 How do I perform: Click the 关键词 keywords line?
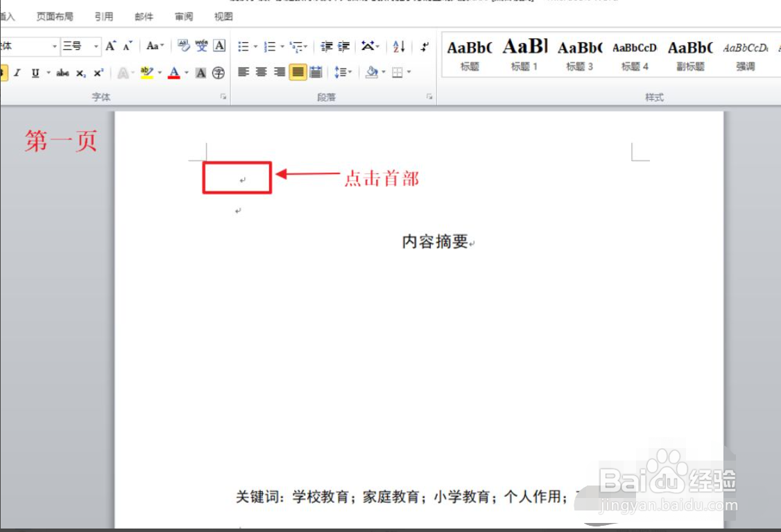[401, 497]
